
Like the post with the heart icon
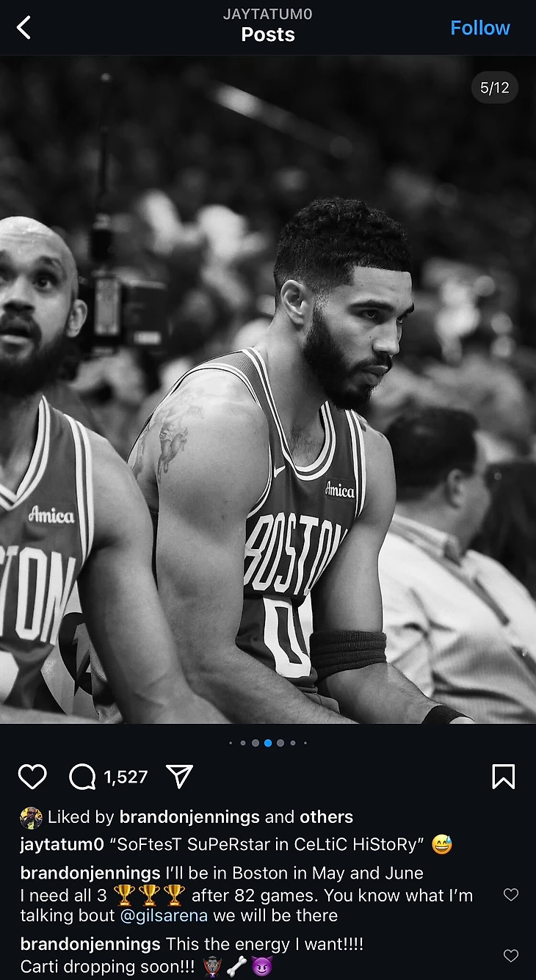coord(32,777)
